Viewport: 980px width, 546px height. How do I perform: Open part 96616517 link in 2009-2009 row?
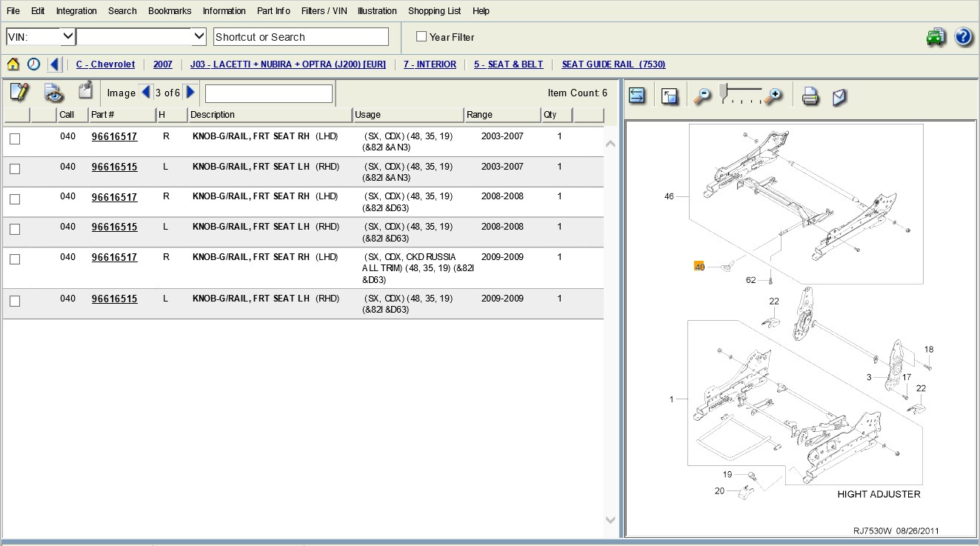pyautogui.click(x=114, y=258)
